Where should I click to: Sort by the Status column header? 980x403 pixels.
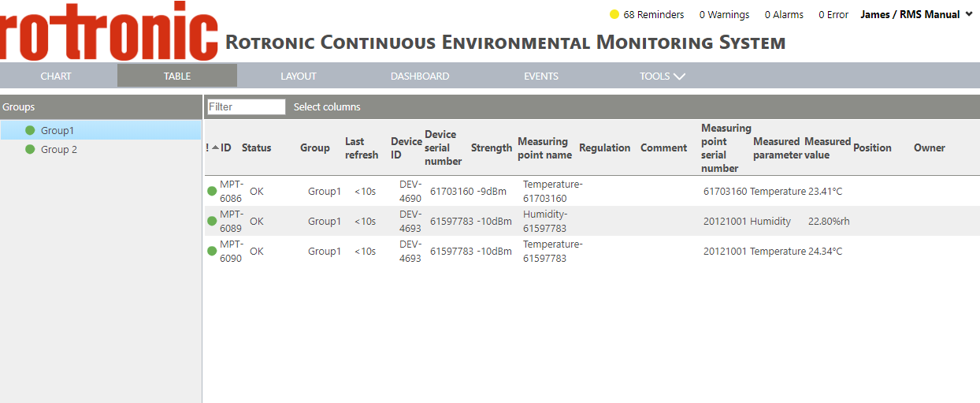[256, 147]
